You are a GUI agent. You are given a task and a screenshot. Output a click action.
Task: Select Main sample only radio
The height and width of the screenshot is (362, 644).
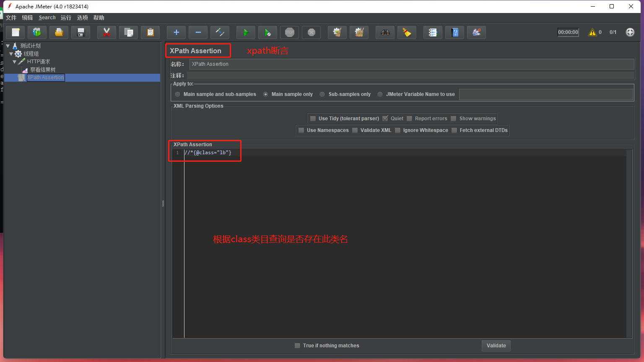[266, 94]
